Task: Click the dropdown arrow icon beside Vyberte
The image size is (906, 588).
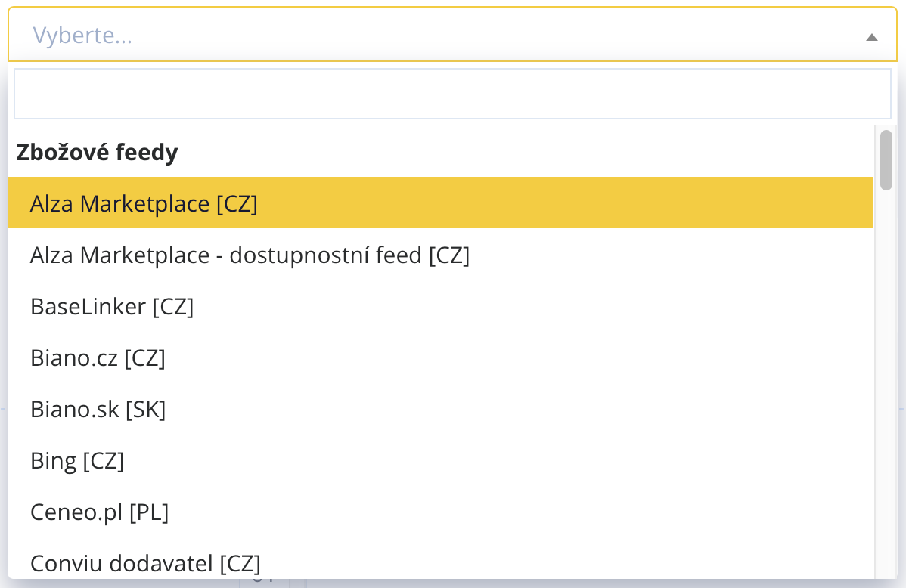Action: click(871, 36)
